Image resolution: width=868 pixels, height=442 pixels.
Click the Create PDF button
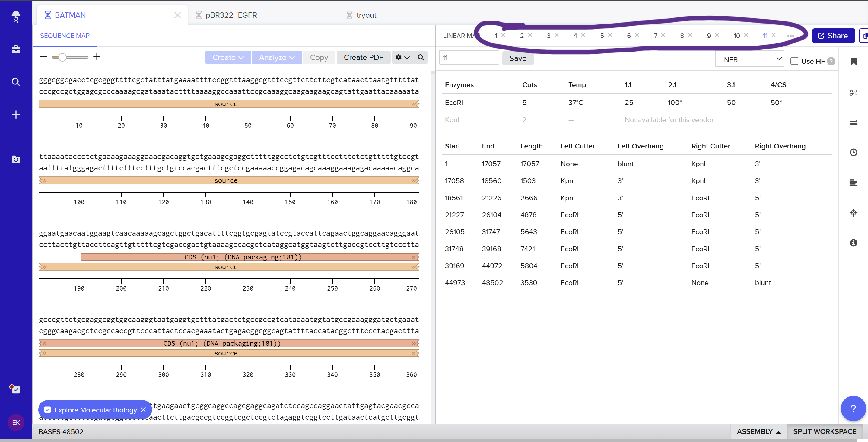pos(363,57)
